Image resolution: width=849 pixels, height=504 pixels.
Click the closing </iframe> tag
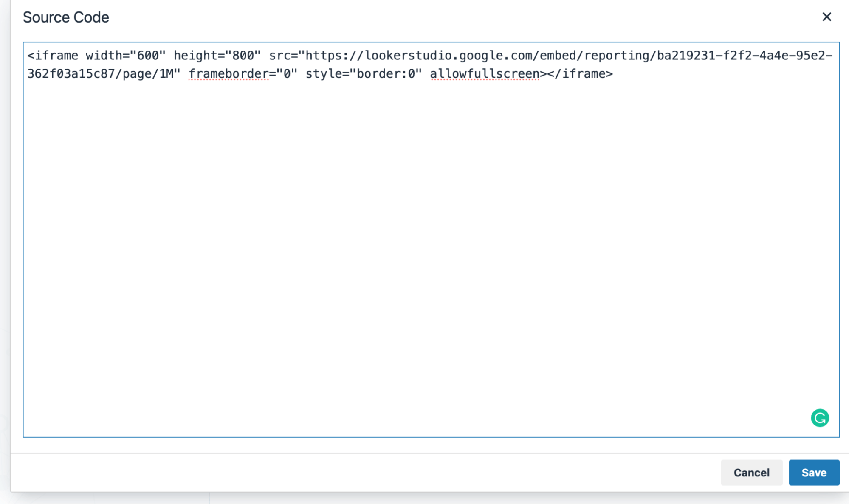point(580,74)
